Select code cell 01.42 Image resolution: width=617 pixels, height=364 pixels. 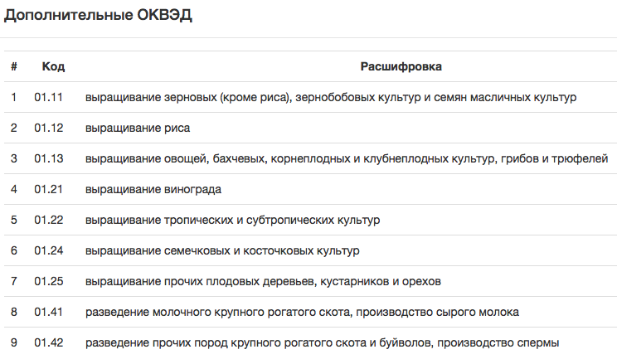point(49,342)
